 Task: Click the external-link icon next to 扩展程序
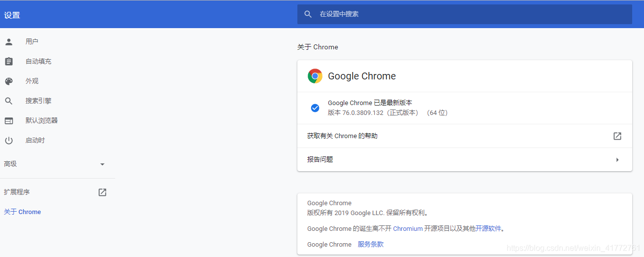point(102,192)
